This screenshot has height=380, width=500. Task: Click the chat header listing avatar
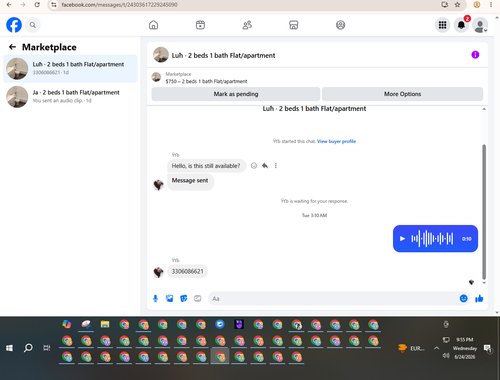click(161, 55)
